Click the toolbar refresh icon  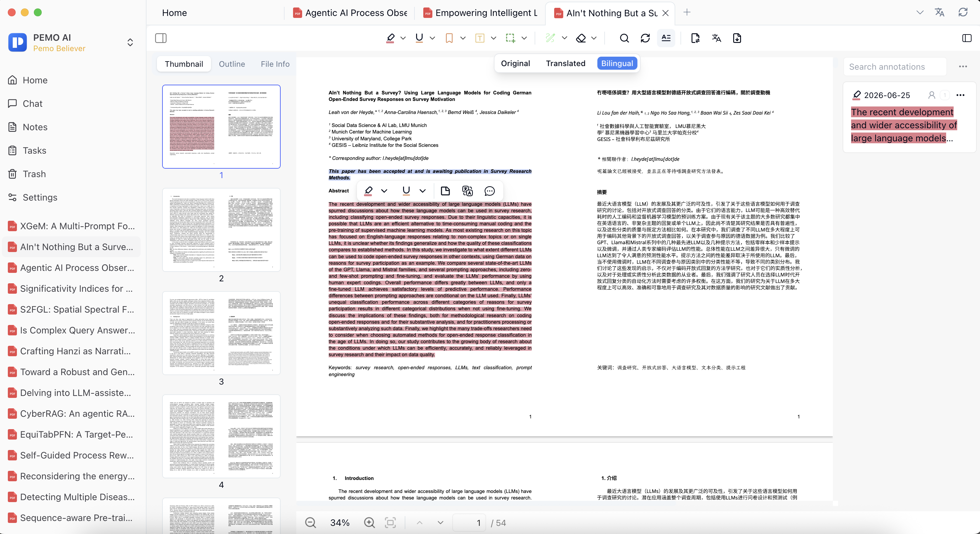click(x=645, y=38)
